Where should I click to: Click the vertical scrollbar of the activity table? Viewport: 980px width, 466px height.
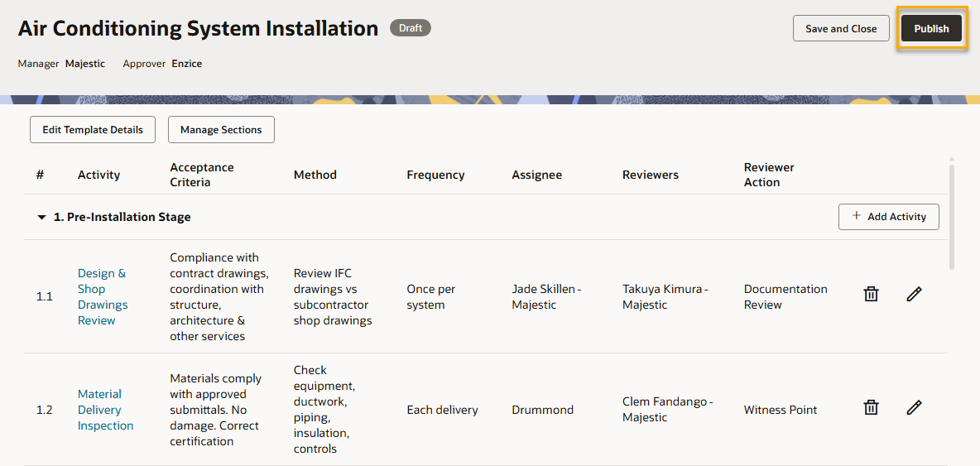coord(951,215)
